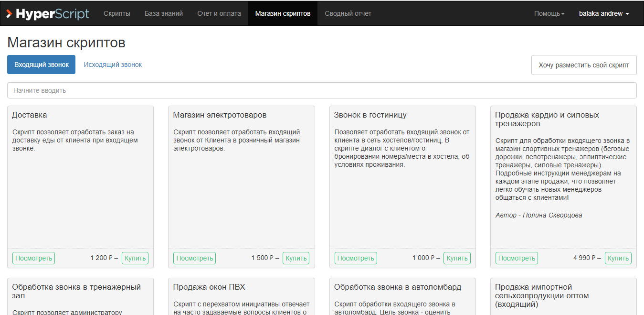Select Магазин скриптов in navigation bar
Image resolution: width=644 pixels, height=315 pixels.
tap(283, 14)
